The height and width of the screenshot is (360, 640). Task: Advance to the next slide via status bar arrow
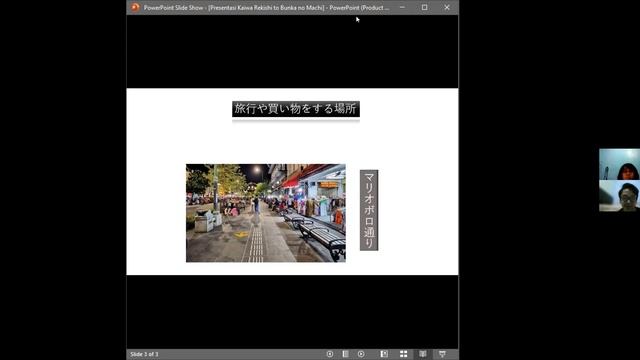tap(361, 354)
